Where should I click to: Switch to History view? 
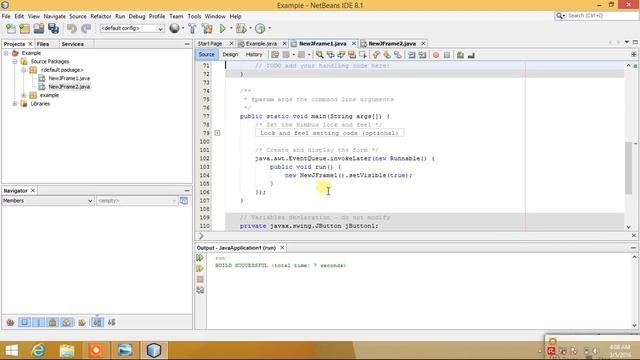click(254, 54)
